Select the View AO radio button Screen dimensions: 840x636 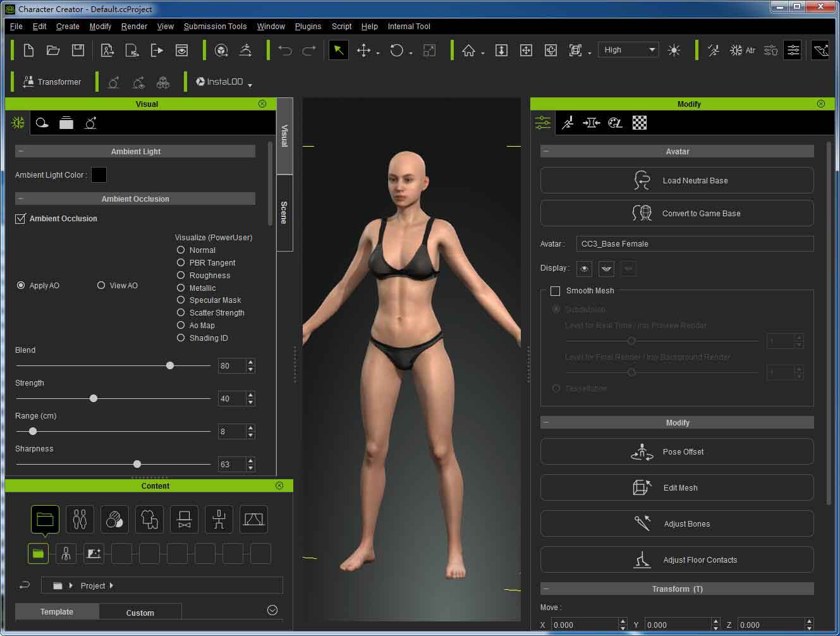pyautogui.click(x=100, y=285)
